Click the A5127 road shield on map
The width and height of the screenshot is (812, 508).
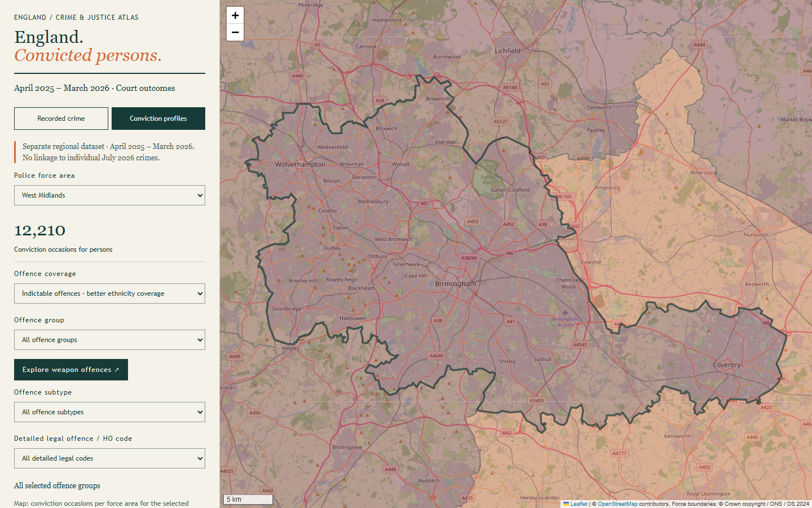click(x=500, y=121)
